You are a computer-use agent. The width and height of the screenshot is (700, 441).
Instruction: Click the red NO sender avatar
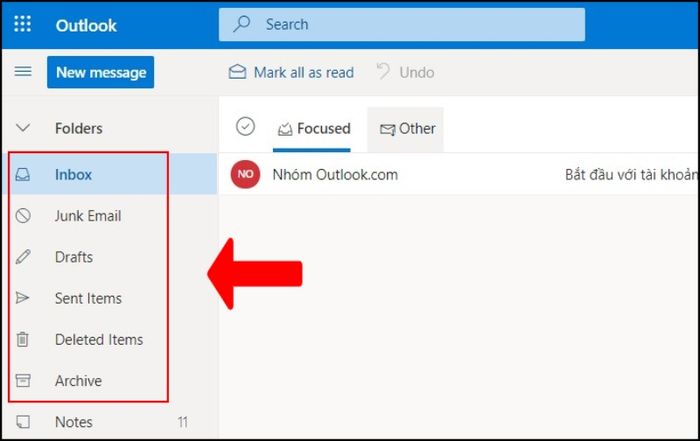click(x=245, y=174)
